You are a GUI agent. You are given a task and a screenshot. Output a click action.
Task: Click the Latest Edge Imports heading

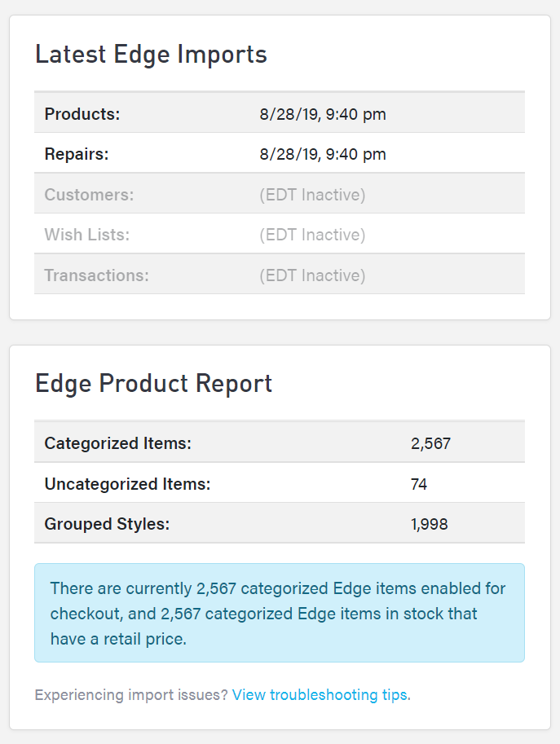click(x=151, y=55)
